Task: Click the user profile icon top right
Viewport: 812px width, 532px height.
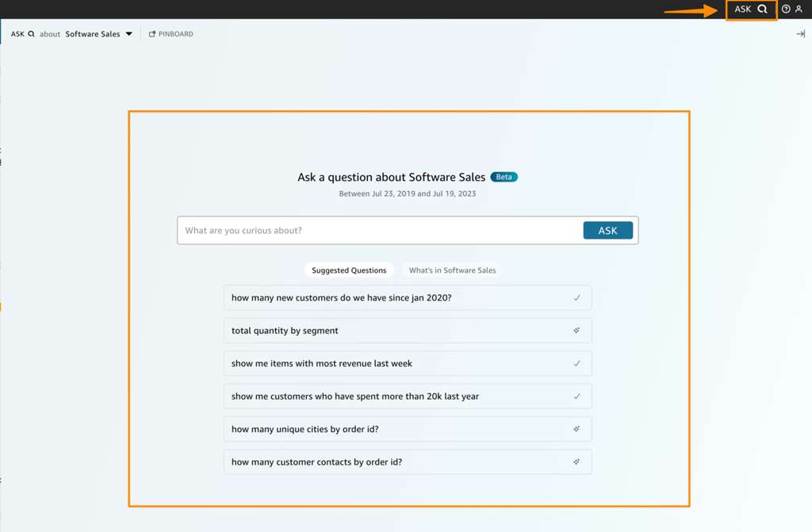Action: click(x=800, y=9)
